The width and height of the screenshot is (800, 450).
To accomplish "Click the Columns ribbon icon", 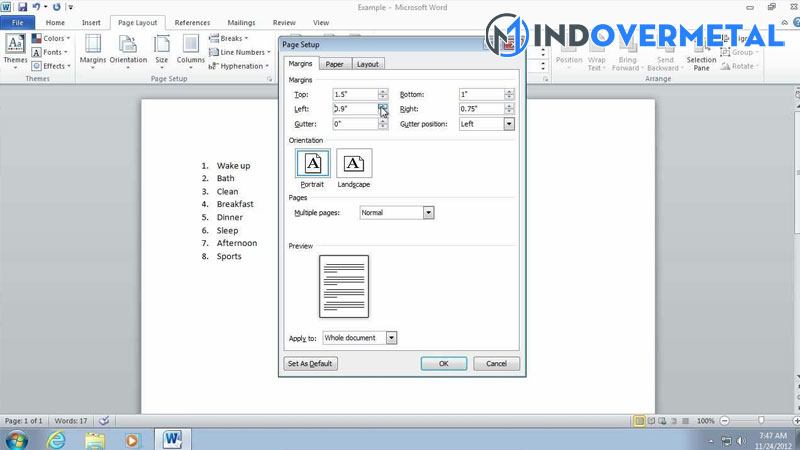I will coord(190,51).
